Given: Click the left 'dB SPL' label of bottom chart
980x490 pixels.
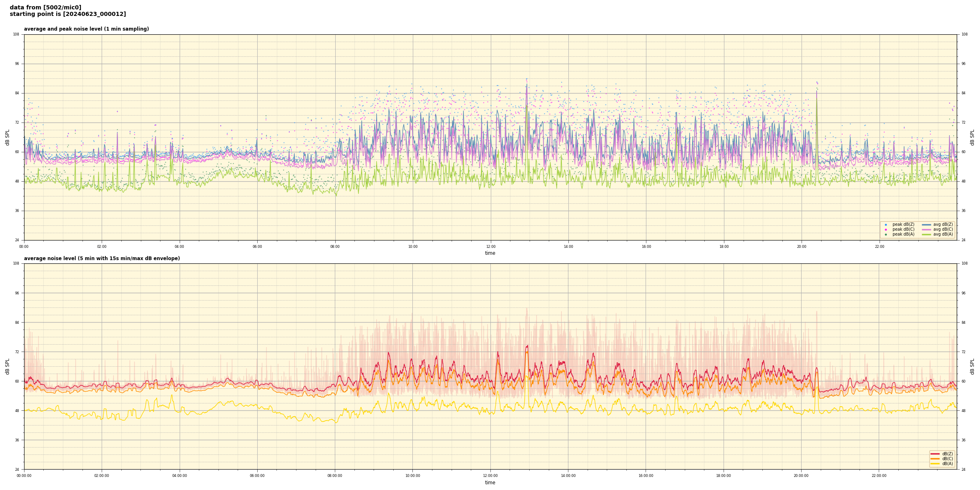Looking at the screenshot, I should coord(7,366).
